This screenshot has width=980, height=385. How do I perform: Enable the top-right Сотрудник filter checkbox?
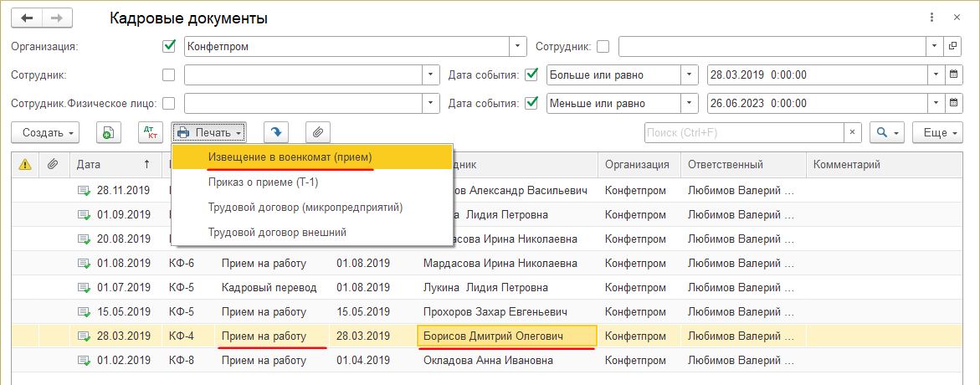pos(603,46)
